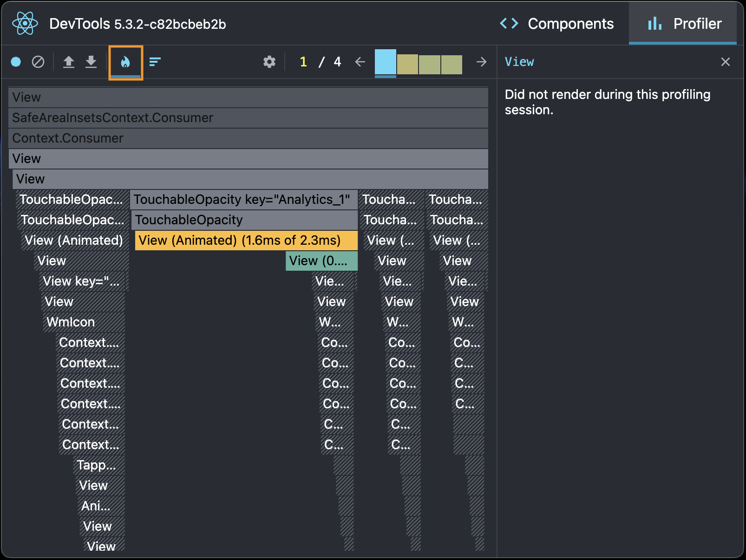
Task: Click the green View (0.... bar
Action: (x=321, y=261)
